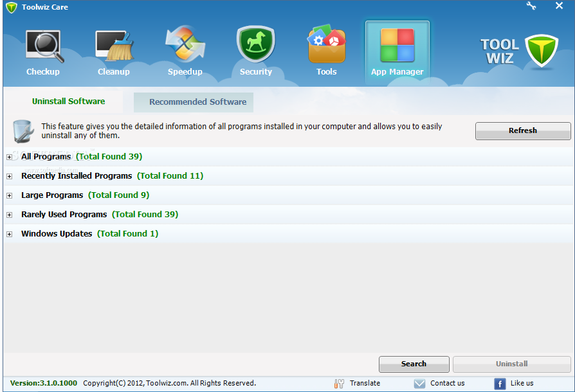Expand the All Programs group
The image size is (575, 392).
[9, 157]
